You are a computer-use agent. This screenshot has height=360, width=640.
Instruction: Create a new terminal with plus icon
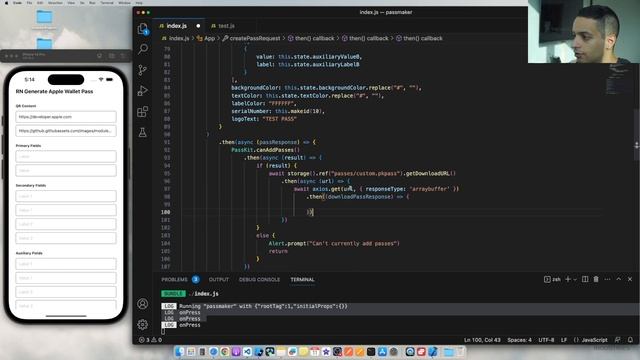pyautogui.click(x=568, y=279)
